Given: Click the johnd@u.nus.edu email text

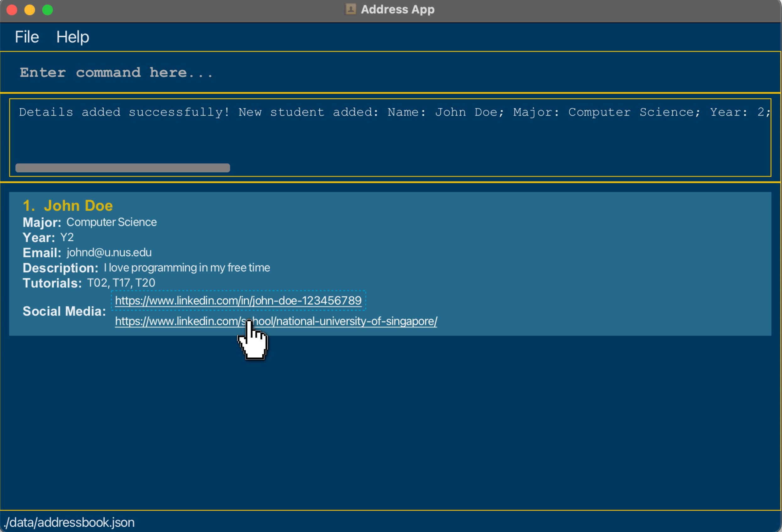Looking at the screenshot, I should (x=109, y=252).
